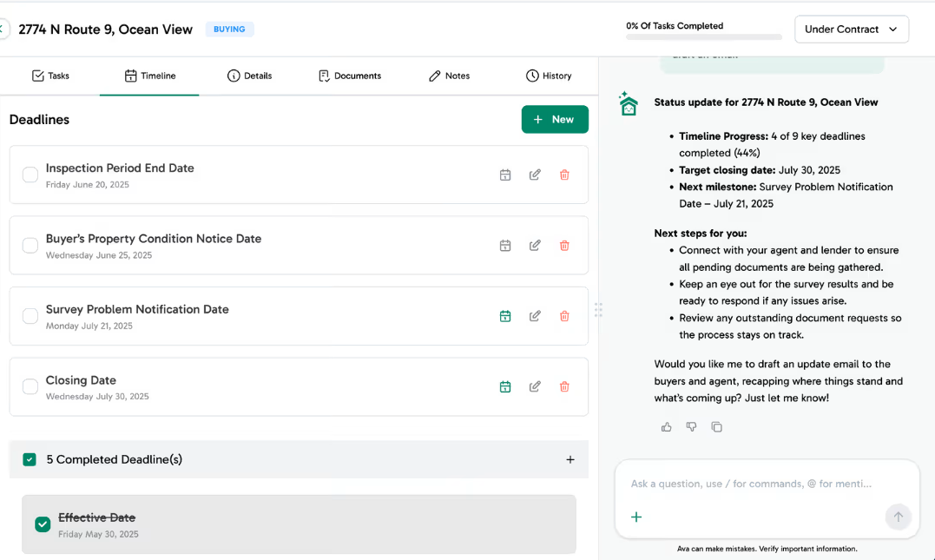Open the Under Contract status dropdown
935x560 pixels.
(852, 29)
